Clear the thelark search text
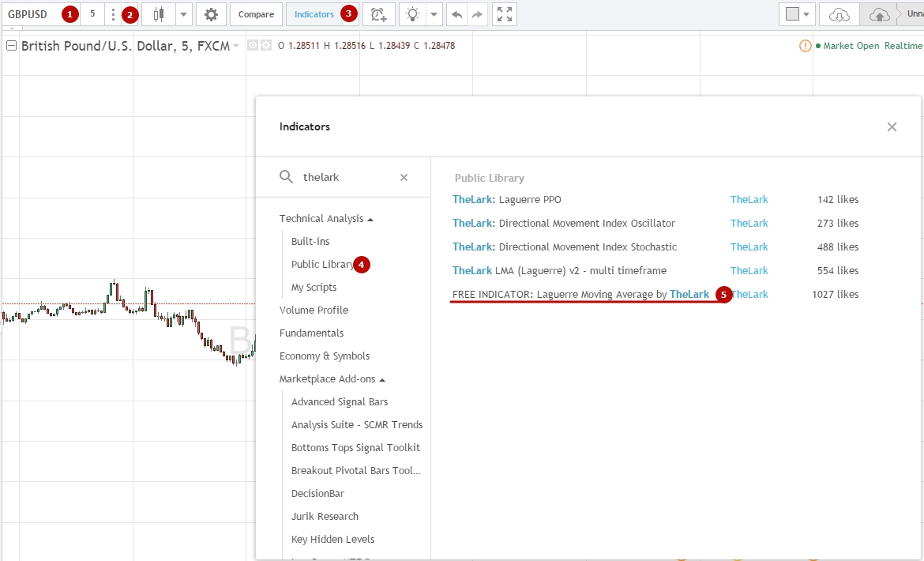 click(404, 177)
